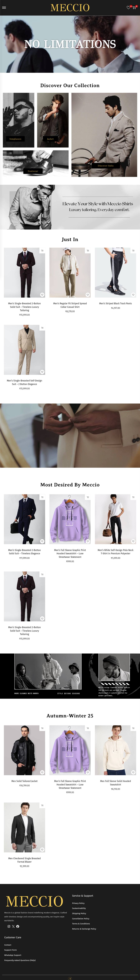Viewport: 140px width, 980px height.
Task: Open the Men Checkered Single Breasted Blazer image
Action: 24,827
